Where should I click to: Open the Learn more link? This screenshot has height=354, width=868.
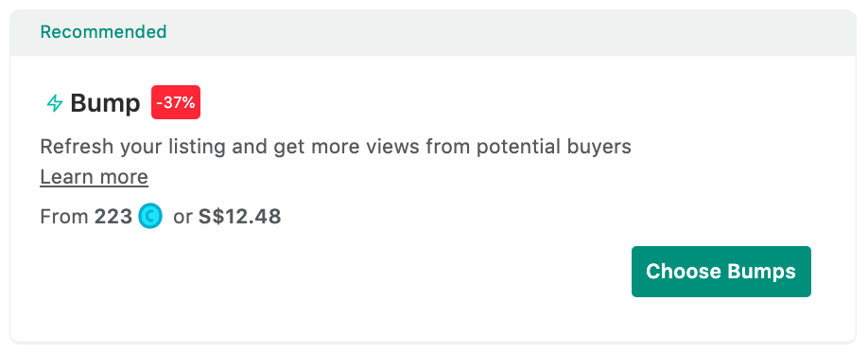point(95,177)
